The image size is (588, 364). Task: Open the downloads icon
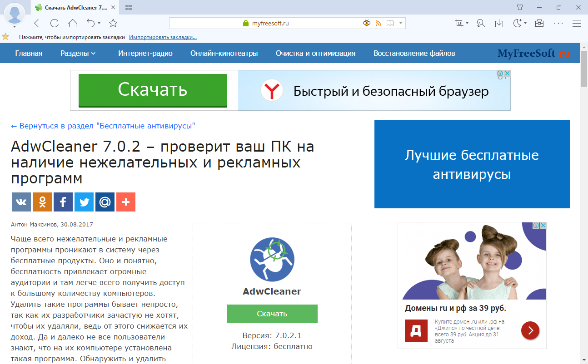coord(499,23)
